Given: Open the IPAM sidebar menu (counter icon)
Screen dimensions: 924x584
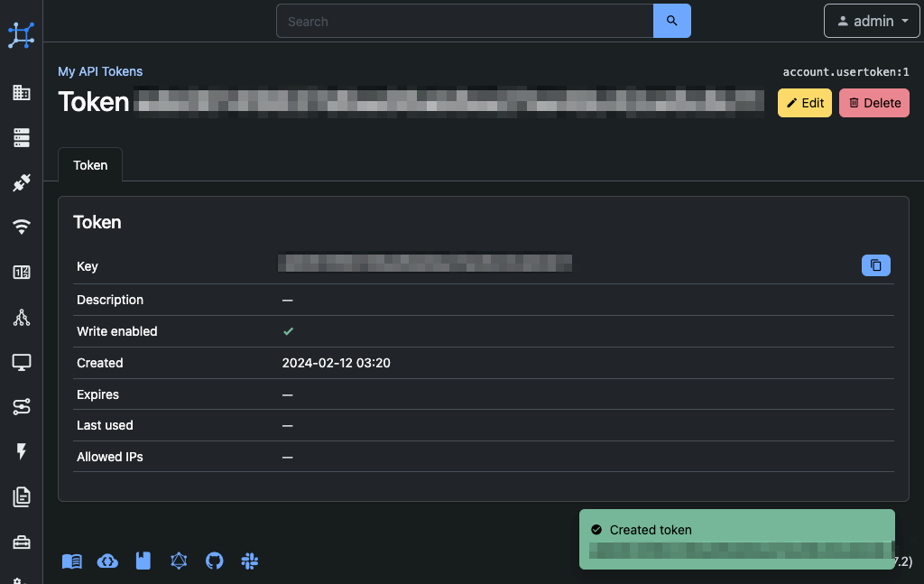Looking at the screenshot, I should pyautogui.click(x=22, y=273).
